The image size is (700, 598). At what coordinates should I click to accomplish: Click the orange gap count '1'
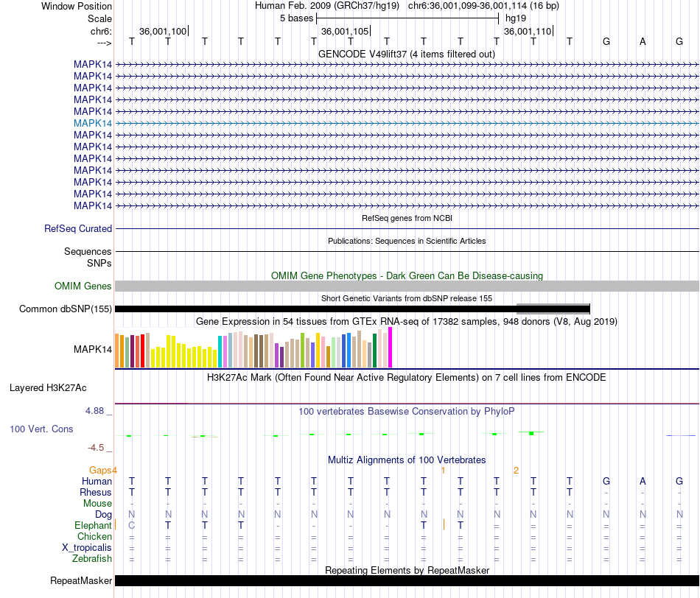coord(443,471)
